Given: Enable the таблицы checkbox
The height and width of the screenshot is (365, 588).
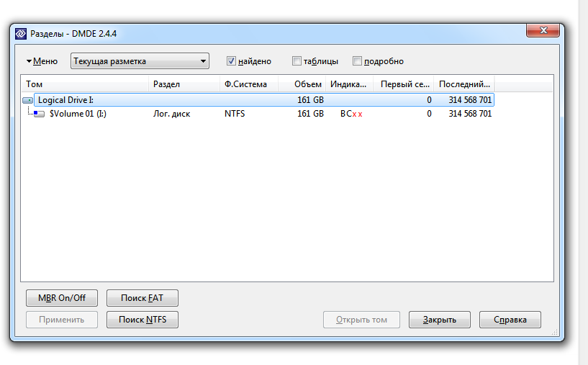Looking at the screenshot, I should [x=297, y=60].
